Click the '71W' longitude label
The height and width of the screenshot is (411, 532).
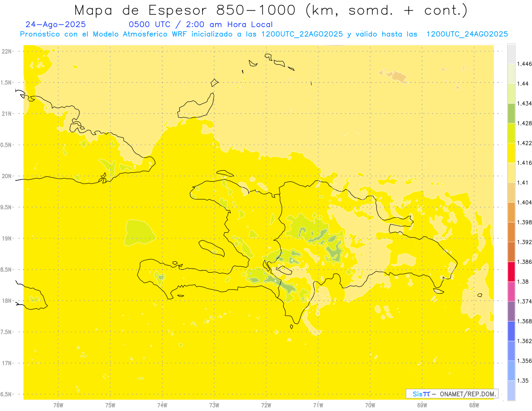point(318,405)
